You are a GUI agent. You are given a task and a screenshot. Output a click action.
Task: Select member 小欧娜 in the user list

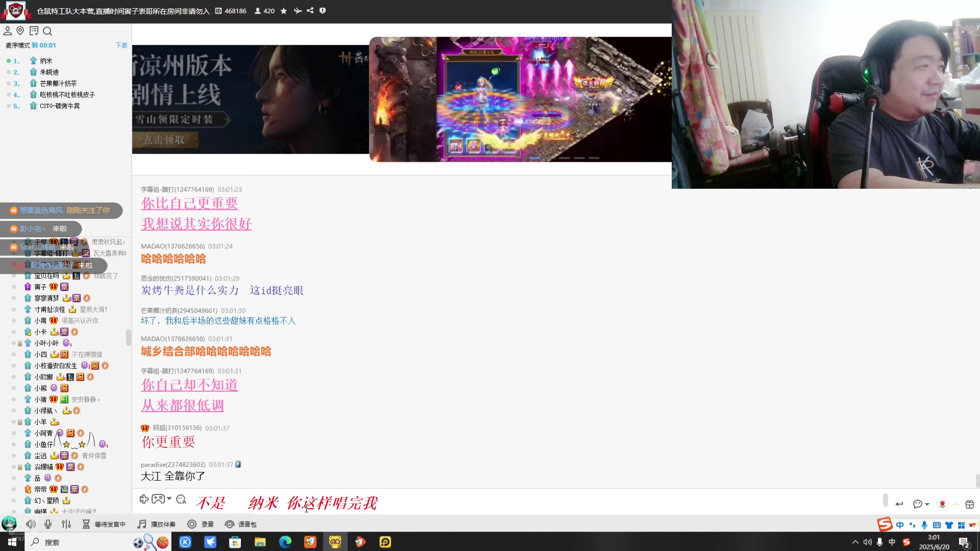pos(44,377)
